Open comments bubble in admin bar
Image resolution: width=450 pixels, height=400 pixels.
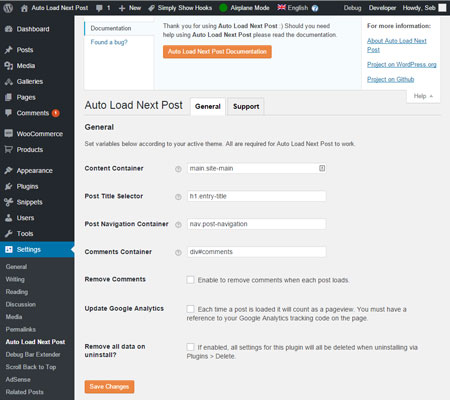pos(103,8)
